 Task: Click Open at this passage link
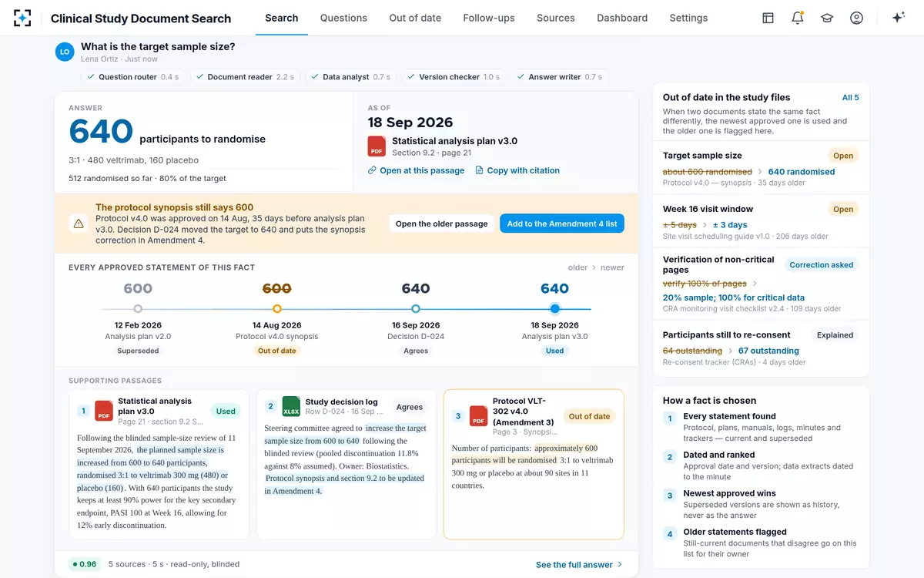coord(416,170)
